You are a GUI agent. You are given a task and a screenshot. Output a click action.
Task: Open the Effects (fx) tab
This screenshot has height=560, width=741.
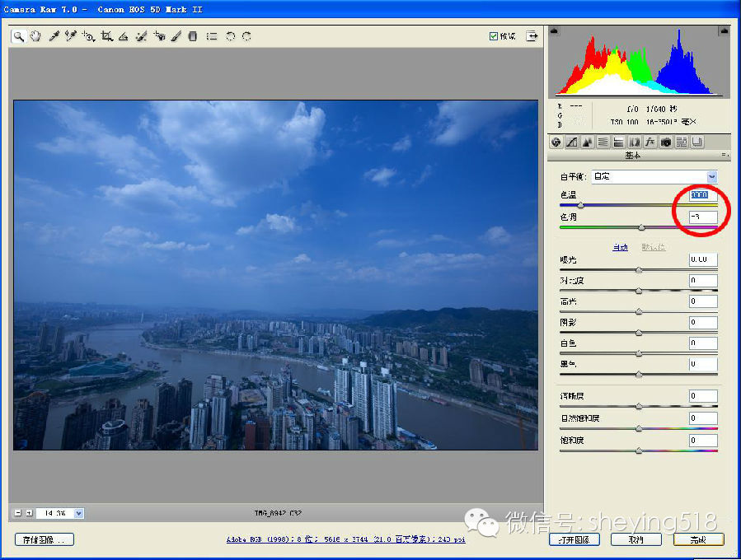(x=650, y=142)
